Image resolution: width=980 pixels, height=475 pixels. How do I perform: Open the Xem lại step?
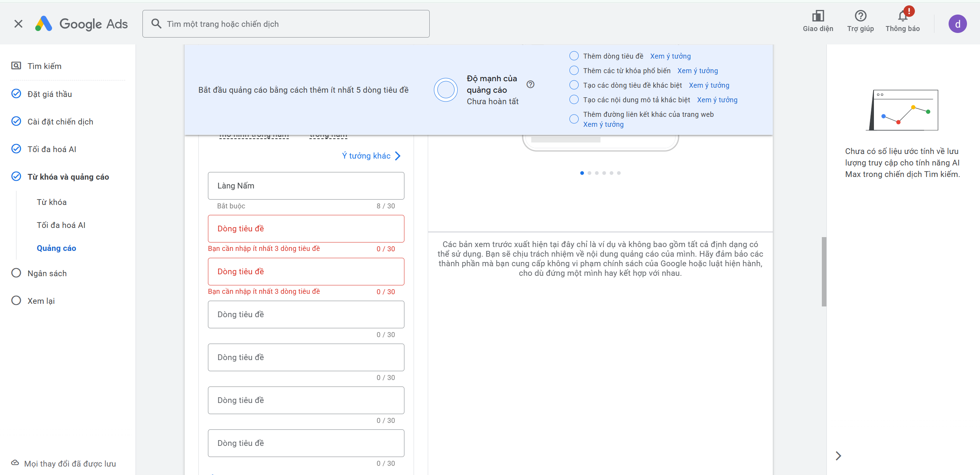[x=41, y=301]
